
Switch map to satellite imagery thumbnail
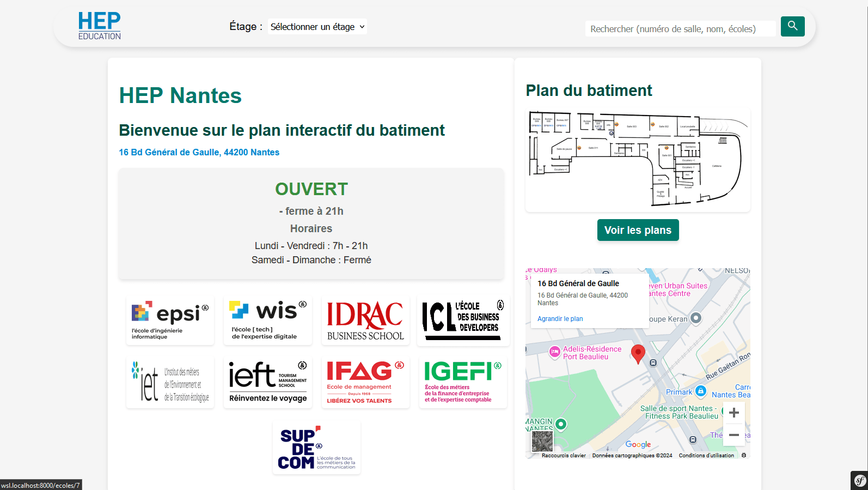pos(542,441)
